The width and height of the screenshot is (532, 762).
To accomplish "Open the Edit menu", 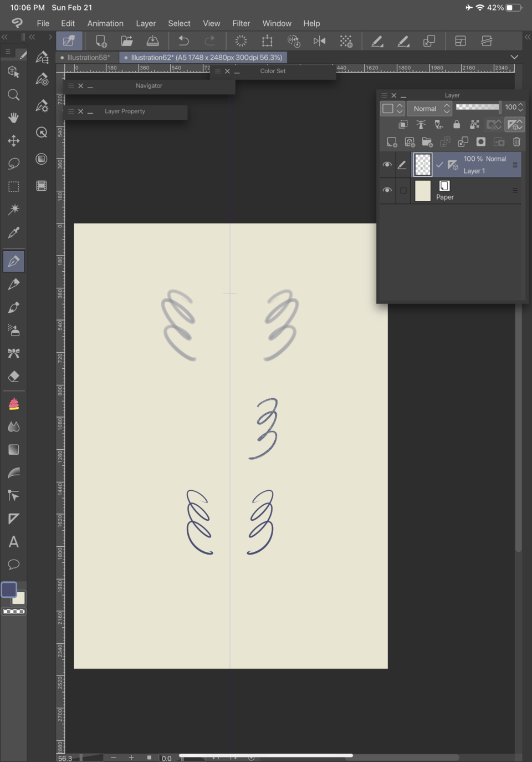I will point(68,23).
